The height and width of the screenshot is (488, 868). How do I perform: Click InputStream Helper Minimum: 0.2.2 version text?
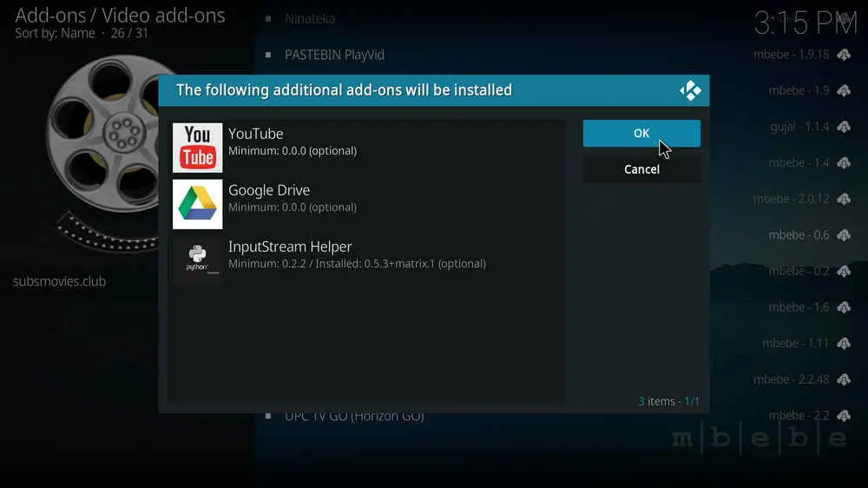click(357, 264)
